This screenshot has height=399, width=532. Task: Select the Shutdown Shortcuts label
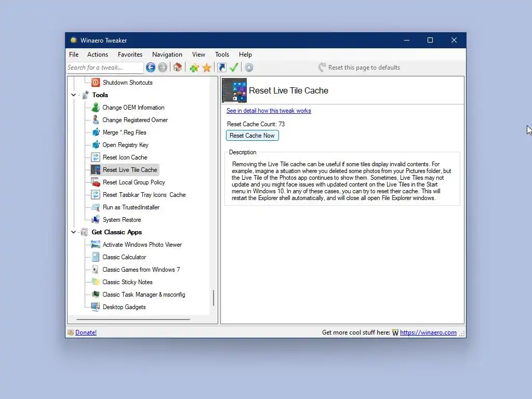[x=128, y=83]
